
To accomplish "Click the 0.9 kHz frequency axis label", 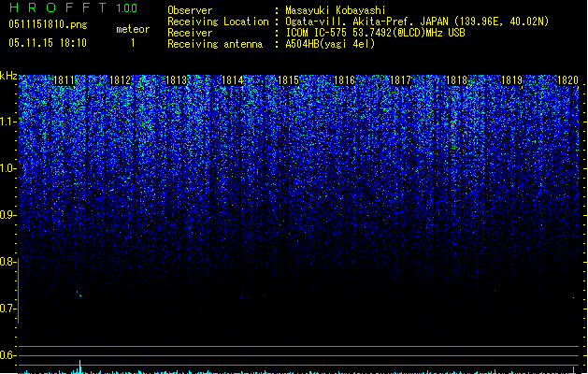I will pyautogui.click(x=7, y=215).
